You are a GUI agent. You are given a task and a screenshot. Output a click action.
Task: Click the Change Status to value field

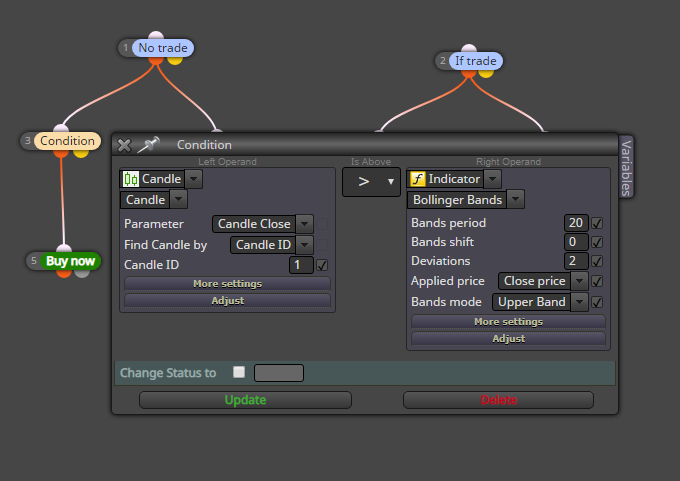pyautogui.click(x=279, y=373)
